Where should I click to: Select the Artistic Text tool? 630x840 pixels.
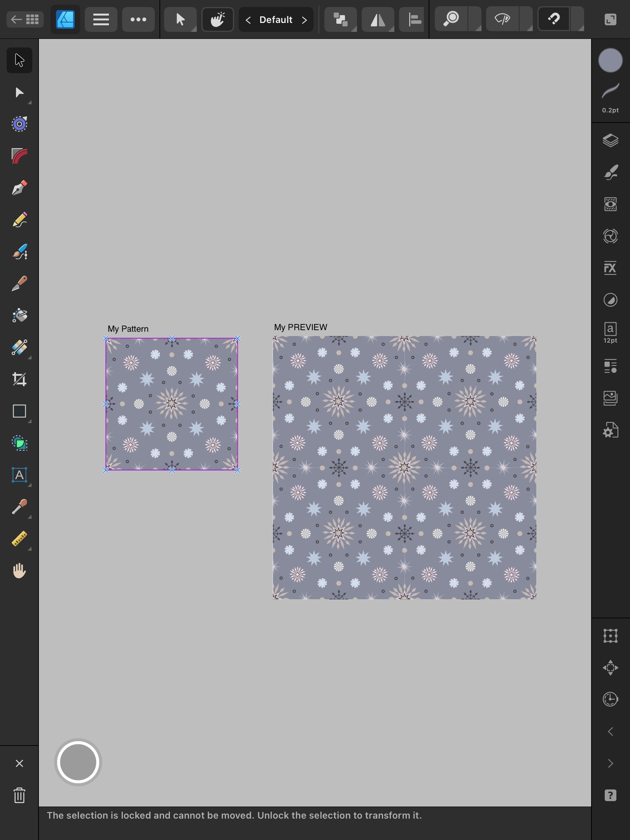(x=19, y=475)
